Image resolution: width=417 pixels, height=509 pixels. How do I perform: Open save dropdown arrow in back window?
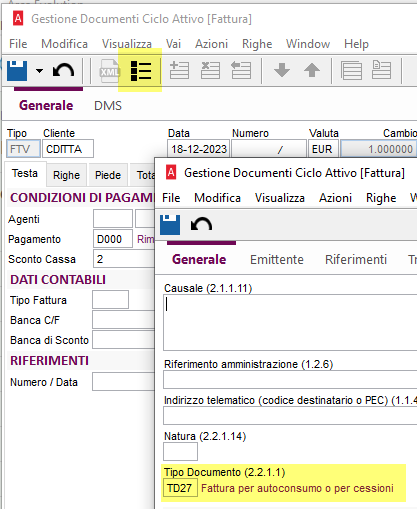click(39, 71)
